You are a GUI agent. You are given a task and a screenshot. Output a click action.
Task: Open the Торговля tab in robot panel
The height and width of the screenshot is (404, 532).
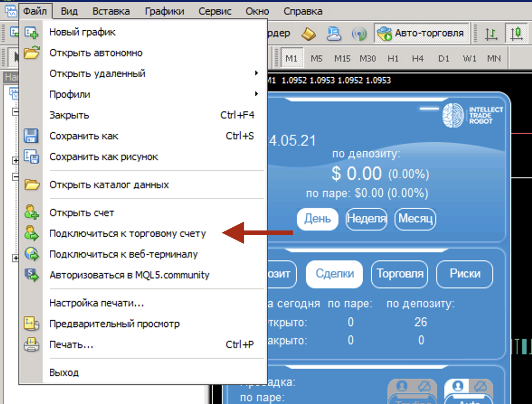click(x=400, y=274)
